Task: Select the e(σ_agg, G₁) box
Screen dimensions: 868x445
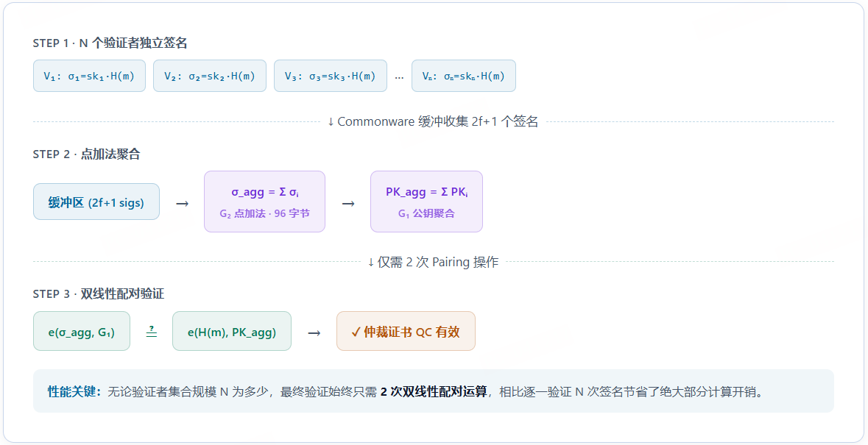Action: [x=82, y=332]
